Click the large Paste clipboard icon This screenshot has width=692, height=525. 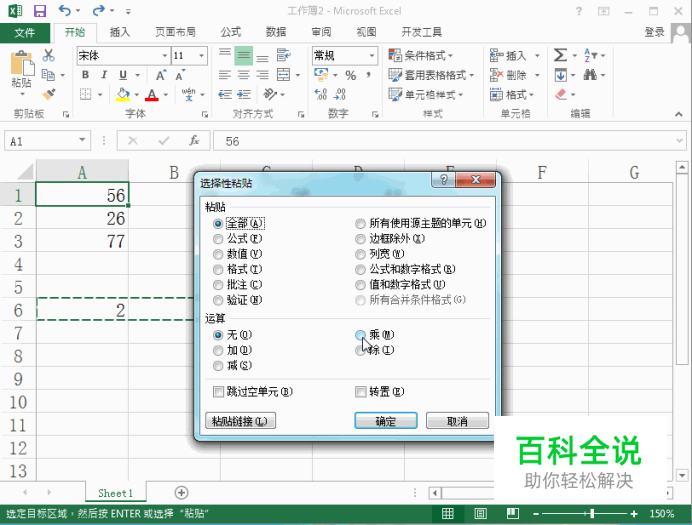click(x=22, y=63)
